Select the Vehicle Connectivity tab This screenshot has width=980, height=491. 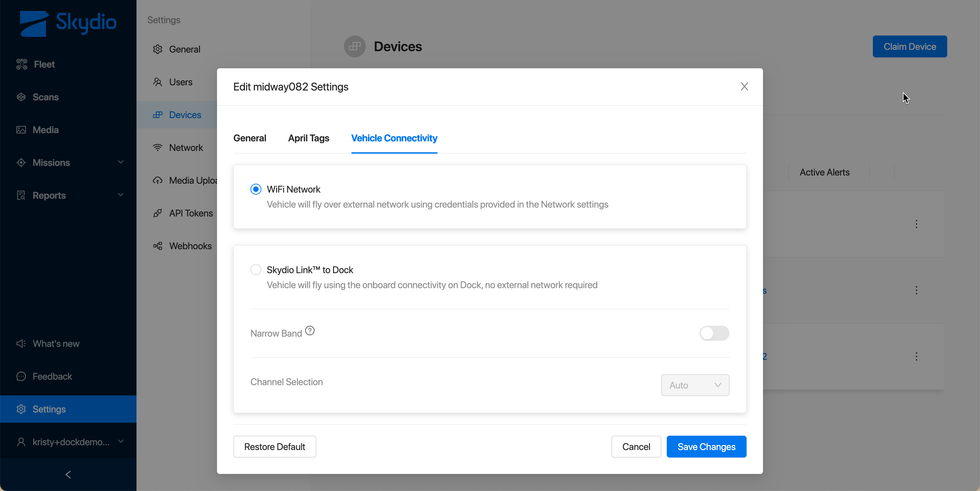tap(394, 138)
